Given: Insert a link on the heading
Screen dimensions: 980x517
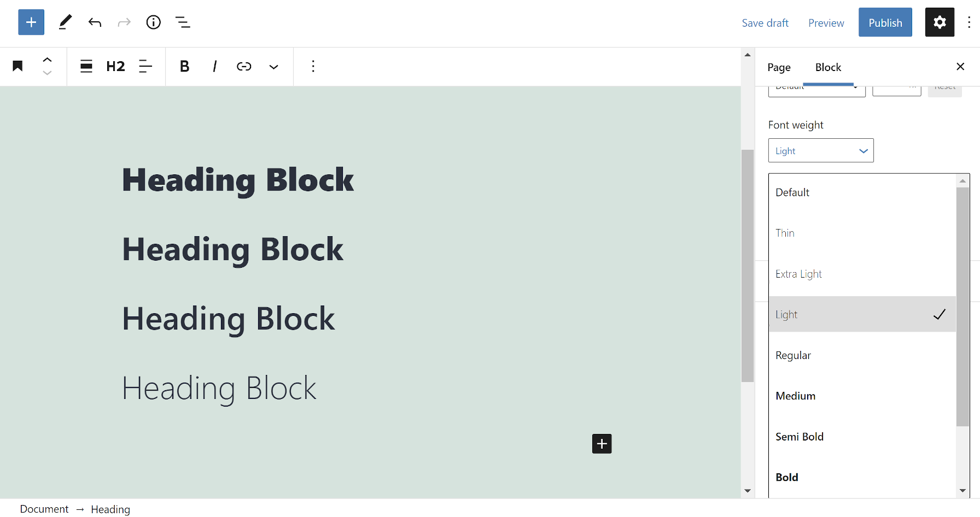Looking at the screenshot, I should tap(244, 66).
